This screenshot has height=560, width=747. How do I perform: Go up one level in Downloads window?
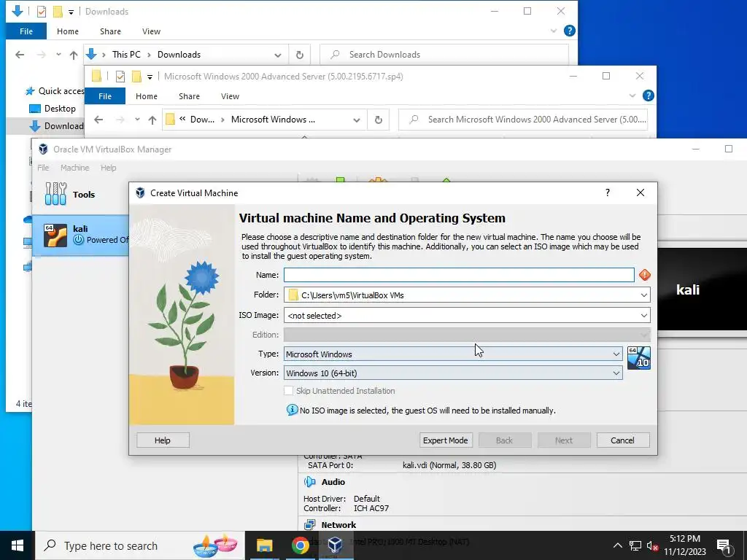[x=74, y=55]
